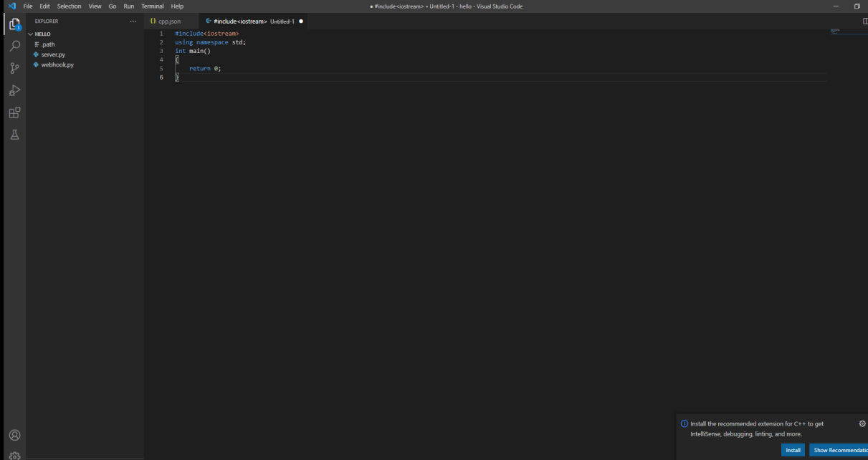Open the notification settings gear

point(862,423)
